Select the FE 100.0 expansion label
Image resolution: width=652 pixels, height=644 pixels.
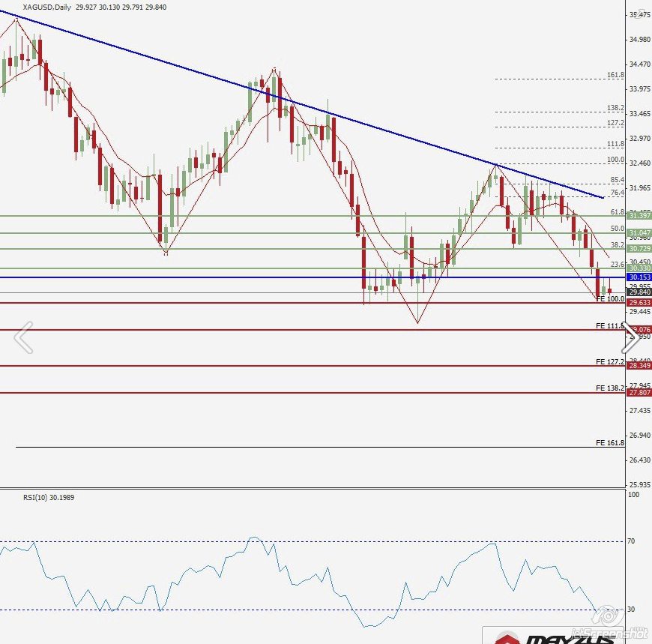click(x=610, y=298)
